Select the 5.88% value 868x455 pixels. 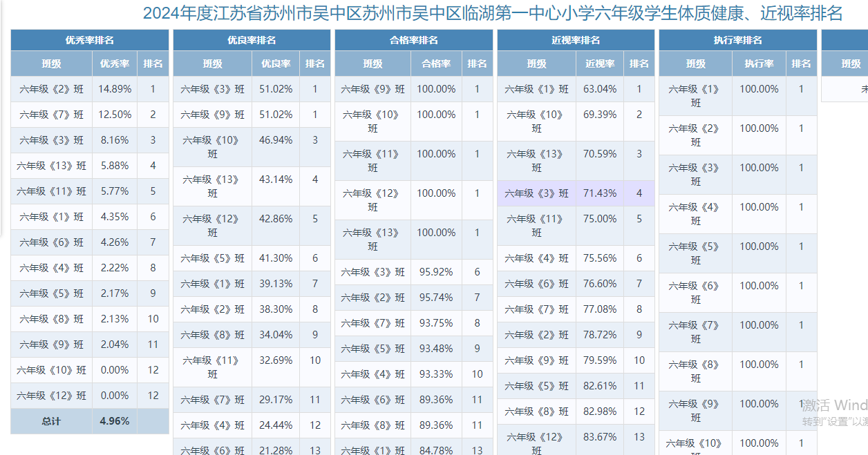coord(115,166)
